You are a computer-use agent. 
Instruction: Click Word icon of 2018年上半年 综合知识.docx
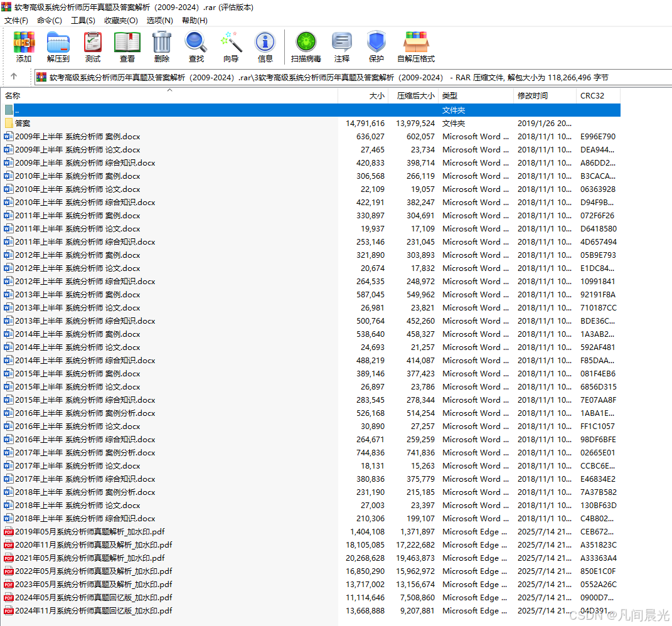tap(9, 519)
